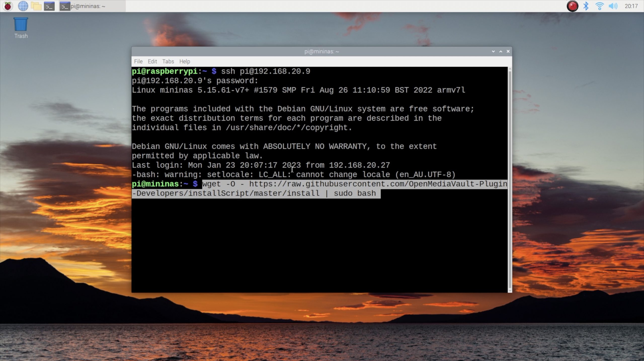Open the Raspberry Pi applications menu
Viewport: 644px width, 361px height.
pyautogui.click(x=7, y=6)
